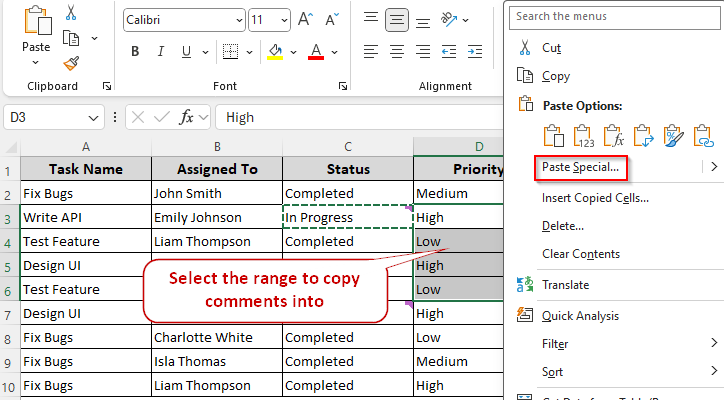
Task: Click the Search the menus field
Action: click(614, 16)
